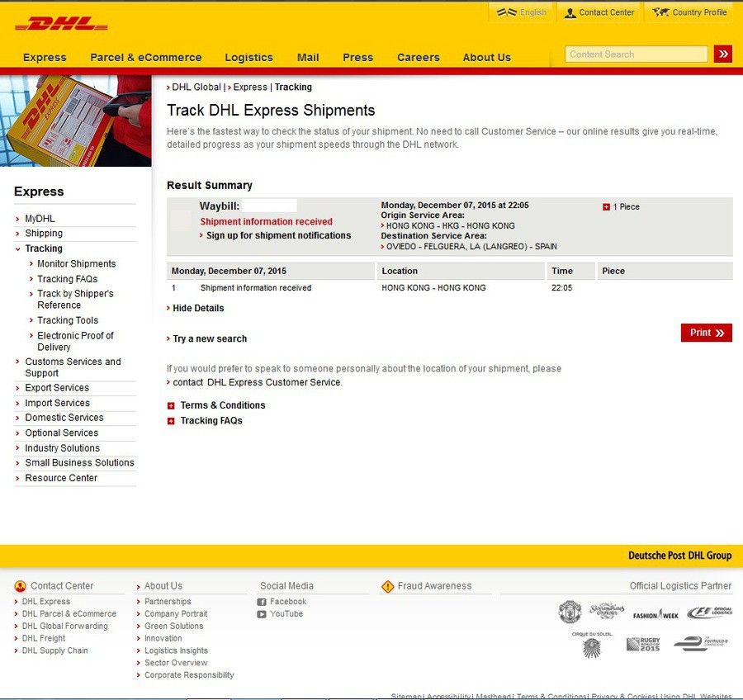The width and height of the screenshot is (743, 700).
Task: Open the Press menu
Action: (x=357, y=57)
